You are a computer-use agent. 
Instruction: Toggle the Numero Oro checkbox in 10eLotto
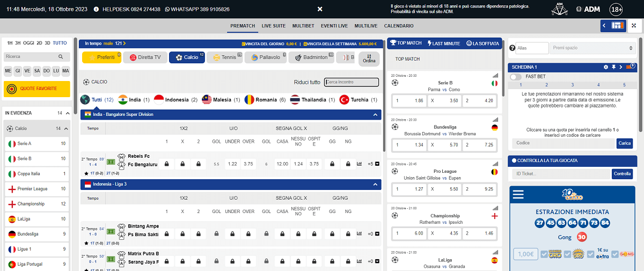pos(544,254)
